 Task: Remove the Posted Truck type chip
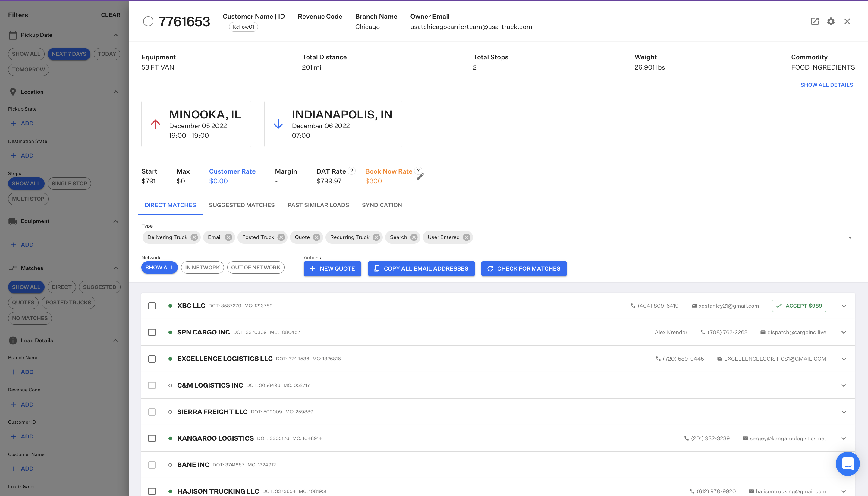(x=281, y=237)
